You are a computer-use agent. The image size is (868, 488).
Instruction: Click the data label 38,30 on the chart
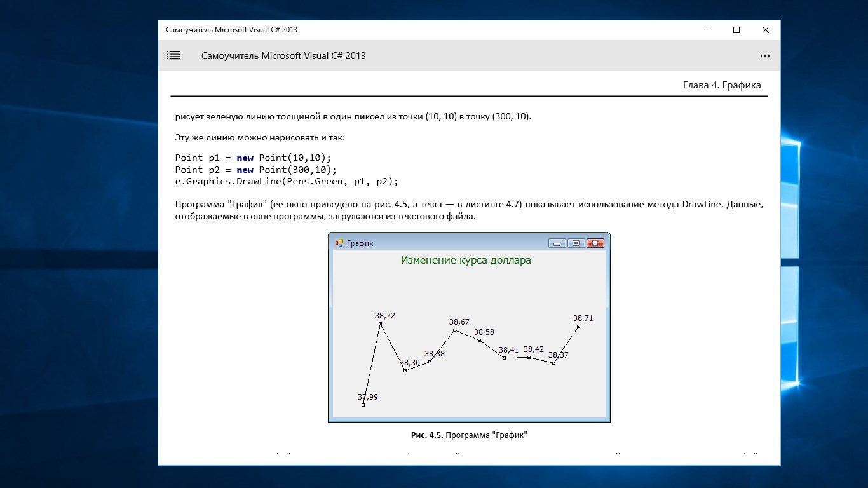tap(410, 363)
